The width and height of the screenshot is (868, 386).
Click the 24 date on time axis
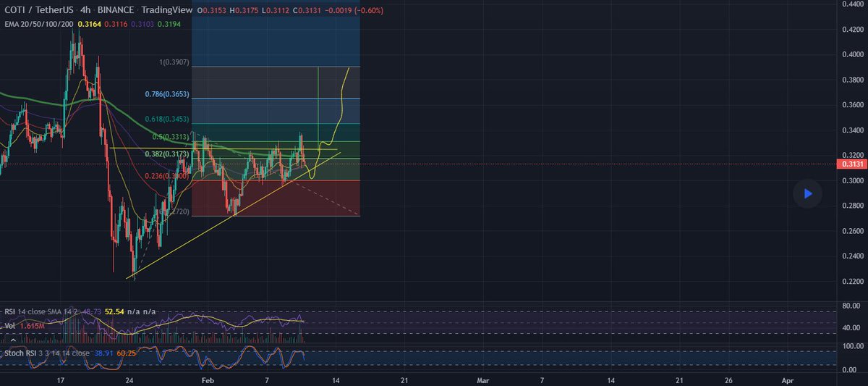click(x=130, y=379)
